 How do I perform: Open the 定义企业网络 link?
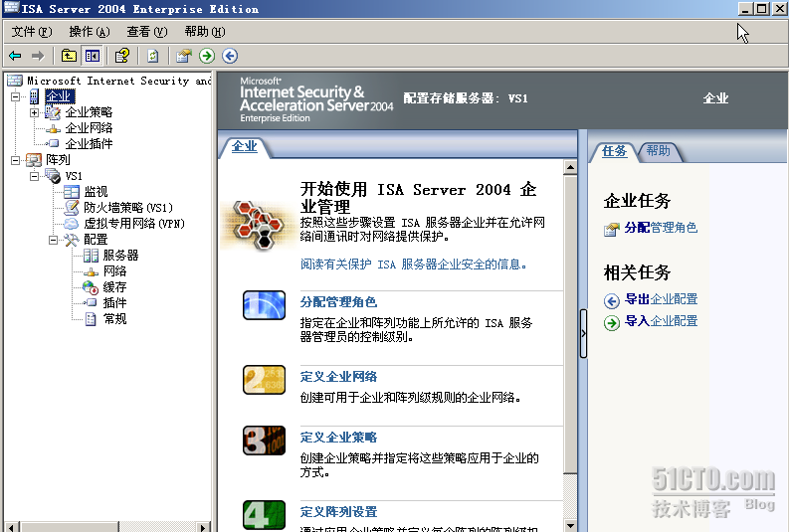click(x=338, y=377)
